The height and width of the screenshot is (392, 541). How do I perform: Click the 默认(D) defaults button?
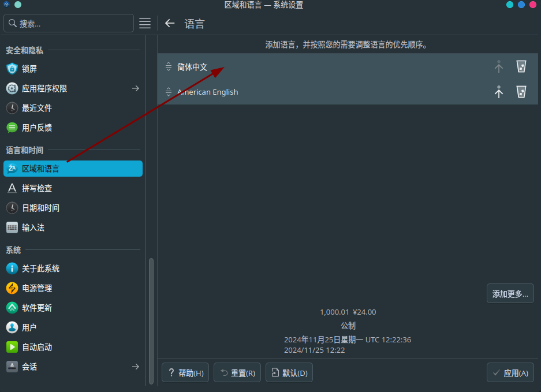[x=289, y=373]
